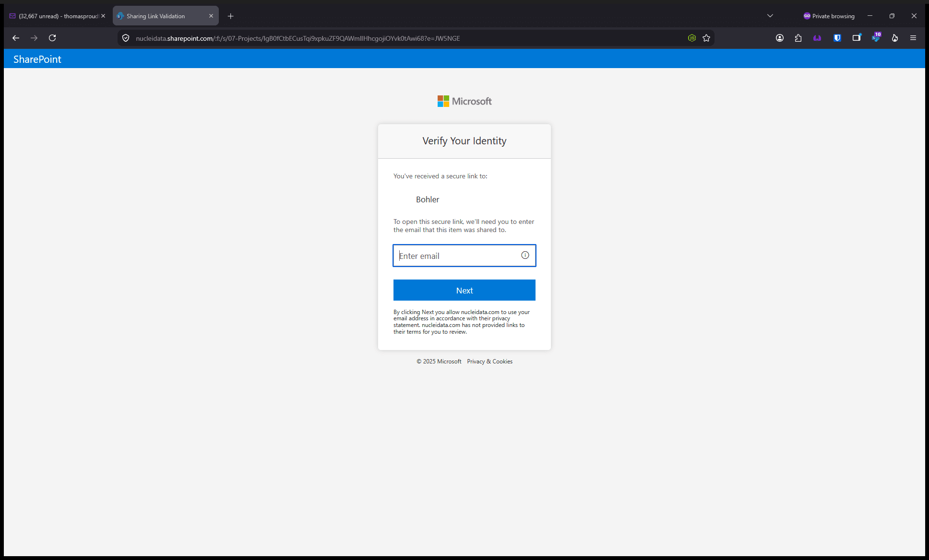Restore down the browser window
The image size is (929, 560).
click(892, 16)
